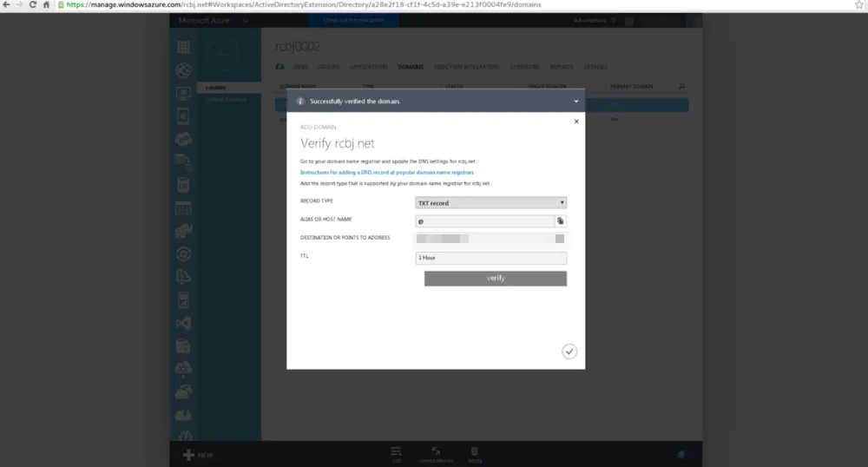Open the Microsoft Azure menu dropdown arrow
868x467 pixels.
pyautogui.click(x=246, y=21)
